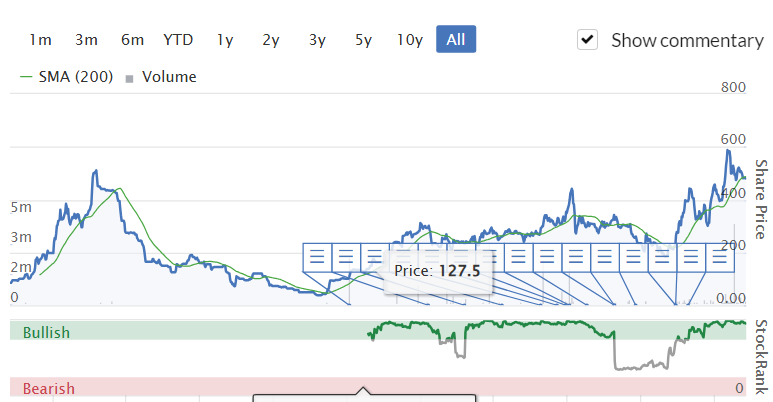This screenshot has height=402, width=773.
Task: Toggle the Volume series legend label
Action: click(x=169, y=77)
